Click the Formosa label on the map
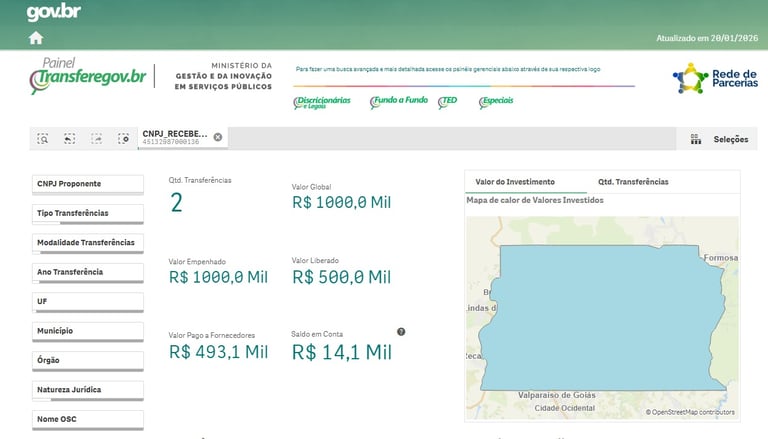 [x=720, y=258]
